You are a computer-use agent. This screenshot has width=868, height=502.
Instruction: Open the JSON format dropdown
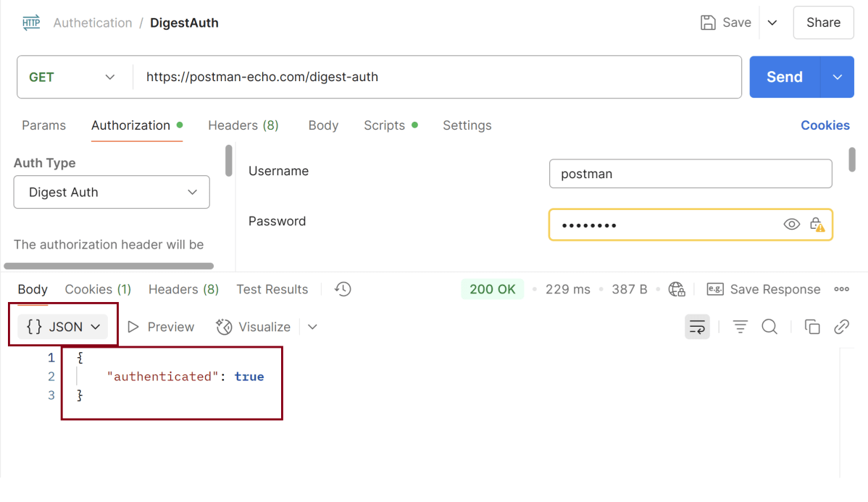[63, 327]
